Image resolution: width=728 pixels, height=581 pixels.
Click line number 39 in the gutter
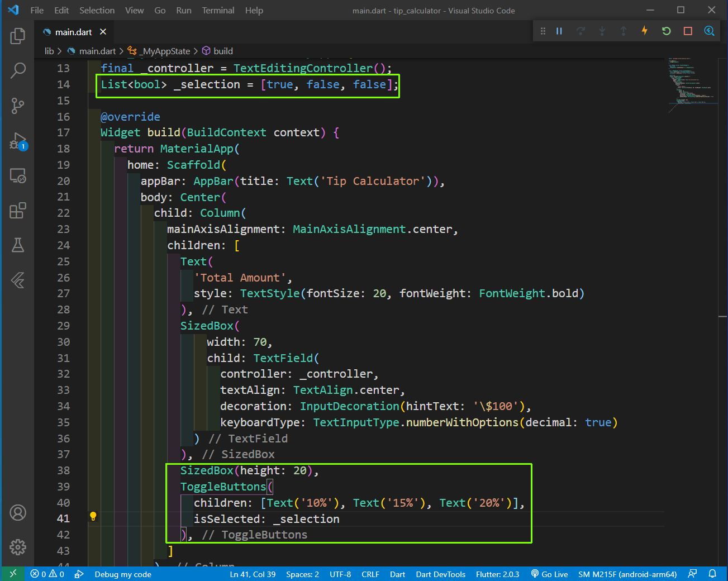click(64, 487)
